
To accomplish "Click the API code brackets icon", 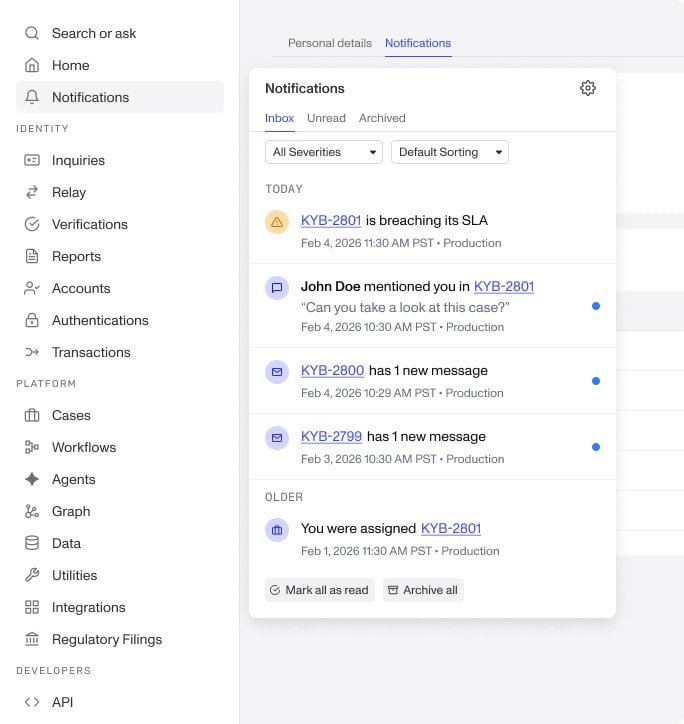I will click(x=32, y=702).
